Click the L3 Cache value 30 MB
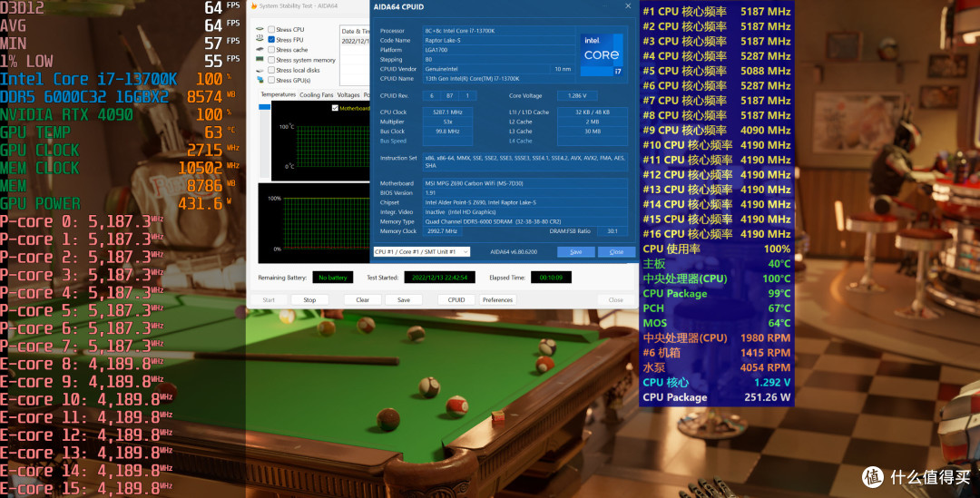Screen dimensions: 980x498 coord(593,132)
